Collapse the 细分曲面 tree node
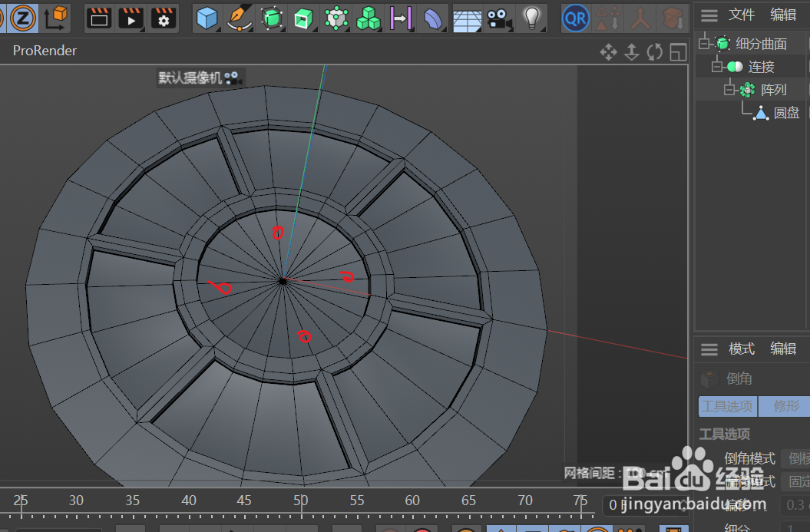This screenshot has width=810, height=532. pyautogui.click(x=703, y=44)
